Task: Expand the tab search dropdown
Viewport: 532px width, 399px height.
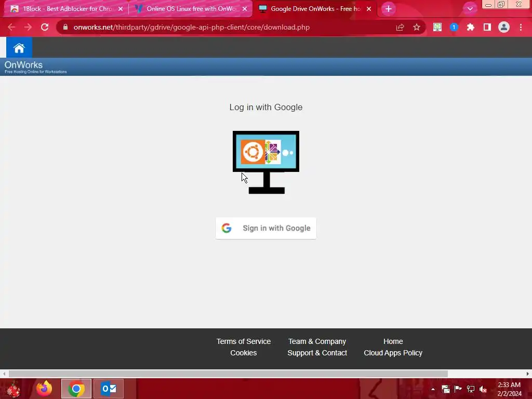Action: pos(470,9)
